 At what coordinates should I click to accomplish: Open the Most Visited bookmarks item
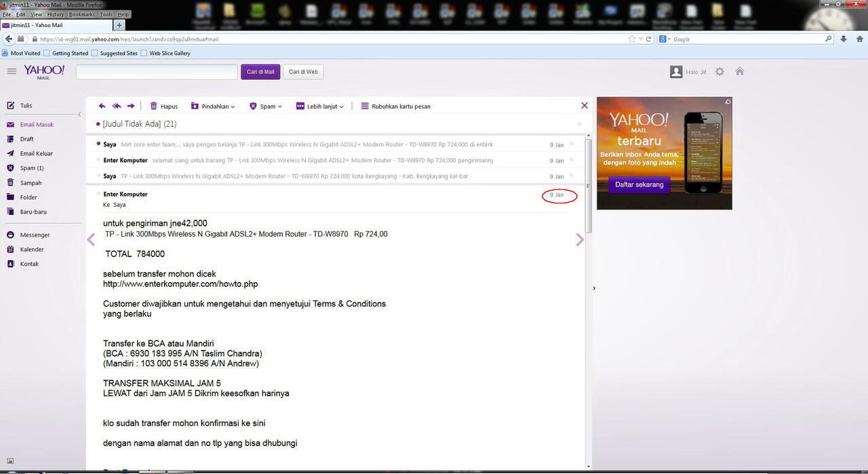coord(21,53)
